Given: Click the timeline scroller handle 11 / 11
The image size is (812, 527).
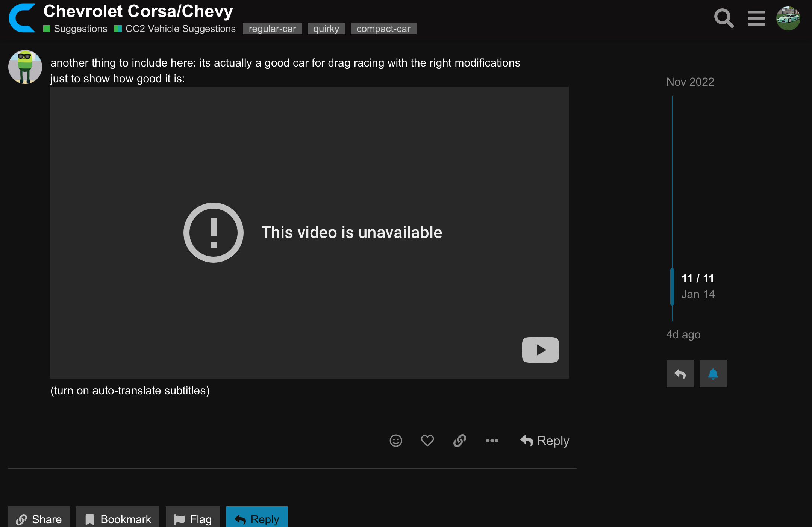Looking at the screenshot, I should point(697,286).
